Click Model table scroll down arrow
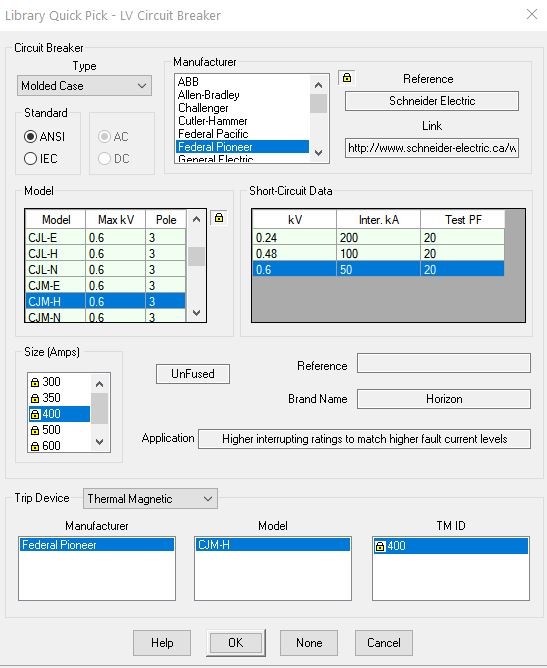Viewport: 547px width, 668px height. coord(196,312)
